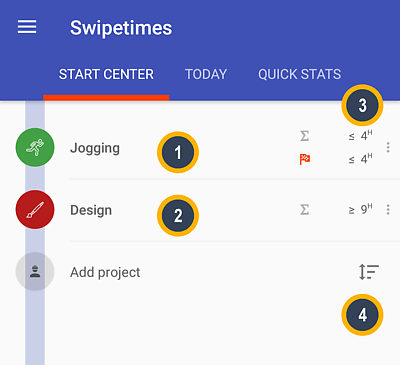Click the Add project label
The image size is (400, 365).
105,273
